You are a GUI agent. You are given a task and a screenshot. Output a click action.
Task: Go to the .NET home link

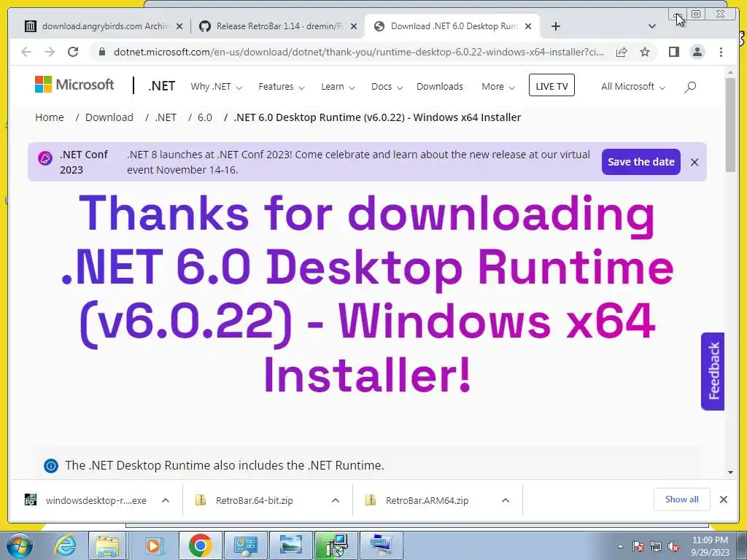coord(161,86)
